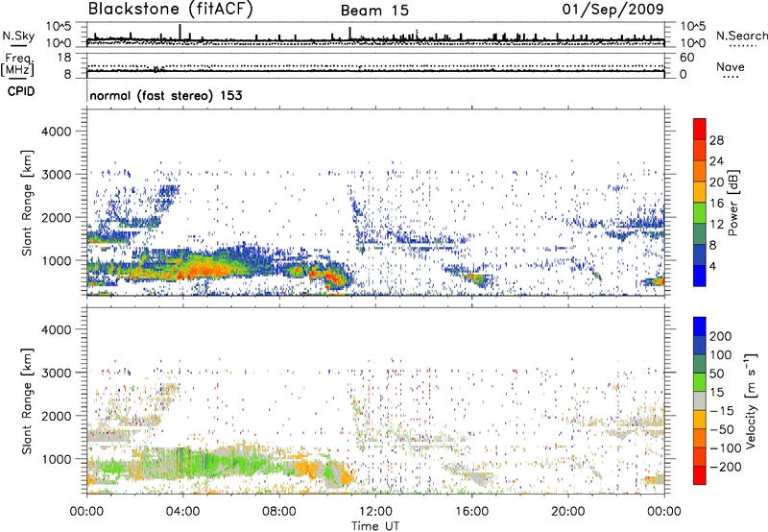Image resolution: width=768 pixels, height=532 pixels.
Task: Click the bright green 15–50 Velocity color segment
Action: 700,382
